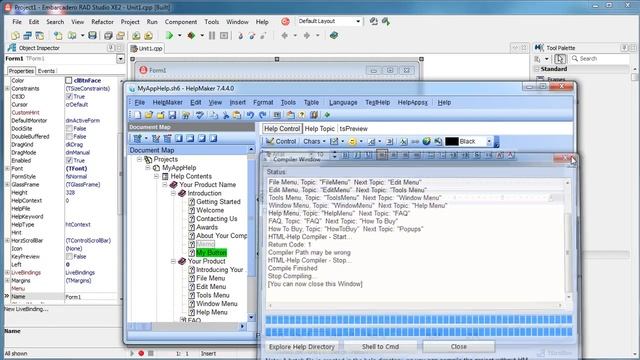Click the question mark icon in HelpMaker toolbar
Screen dimensions: 640x360
302,115
